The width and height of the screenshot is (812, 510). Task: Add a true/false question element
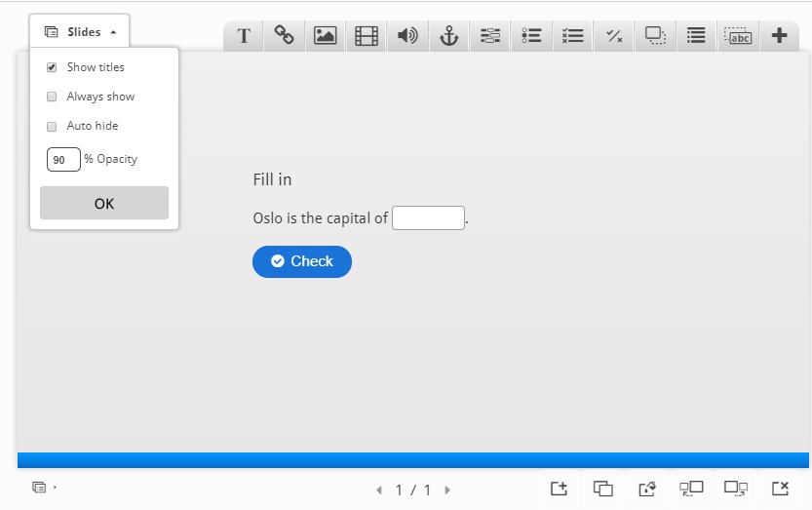614,36
